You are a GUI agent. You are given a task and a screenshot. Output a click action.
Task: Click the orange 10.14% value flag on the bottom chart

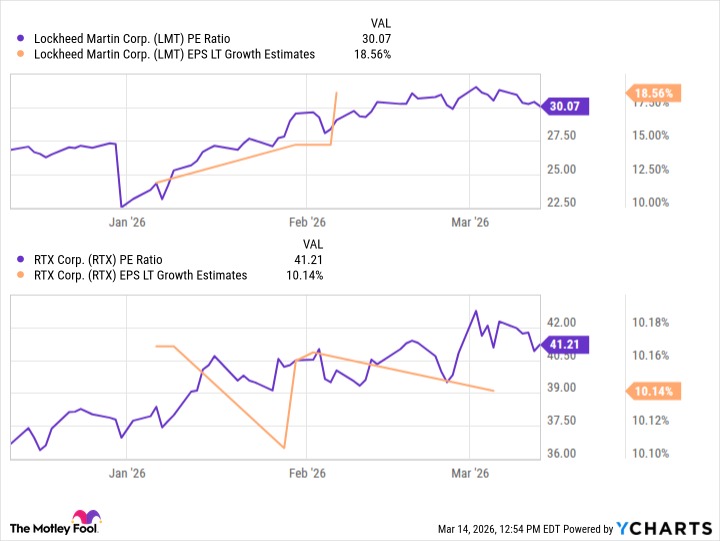653,390
